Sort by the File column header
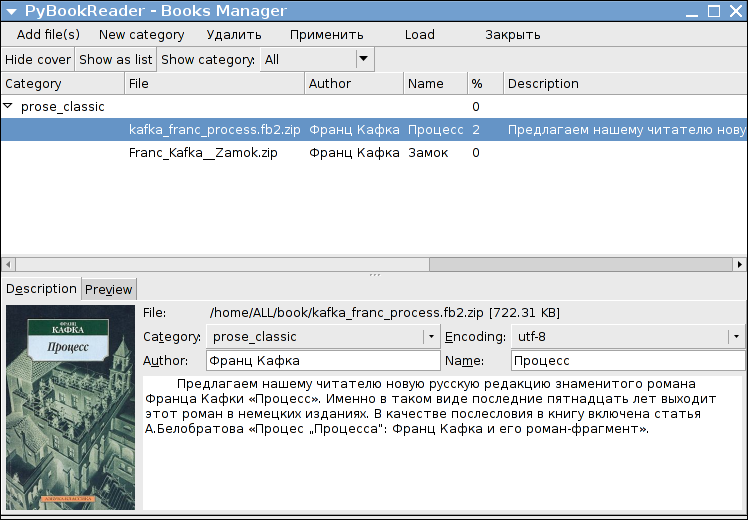The width and height of the screenshot is (748, 520). [x=214, y=83]
